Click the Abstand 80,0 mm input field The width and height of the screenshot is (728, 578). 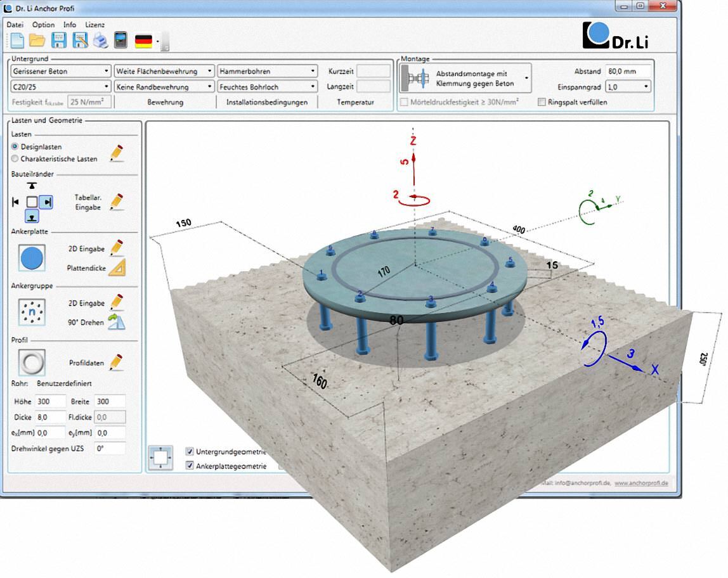pos(628,71)
